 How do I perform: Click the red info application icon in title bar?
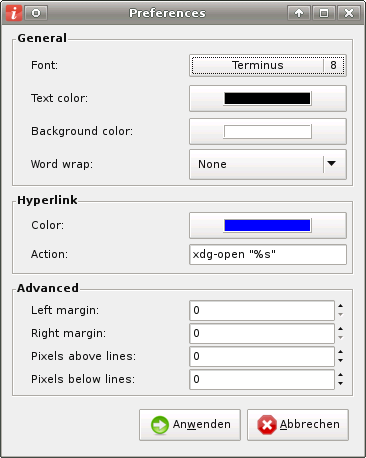[x=14, y=13]
